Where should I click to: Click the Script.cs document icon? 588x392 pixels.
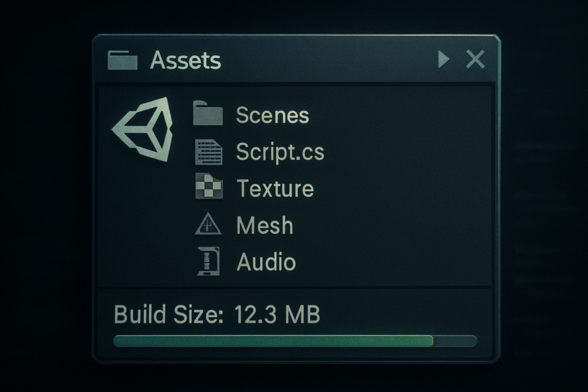[208, 152]
